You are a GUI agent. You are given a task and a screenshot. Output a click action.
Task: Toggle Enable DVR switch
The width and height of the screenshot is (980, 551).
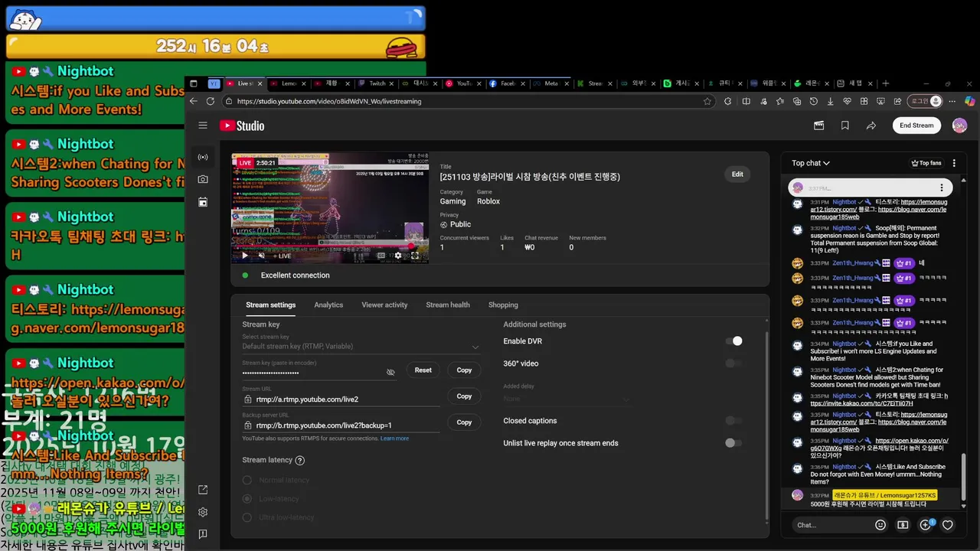click(733, 341)
